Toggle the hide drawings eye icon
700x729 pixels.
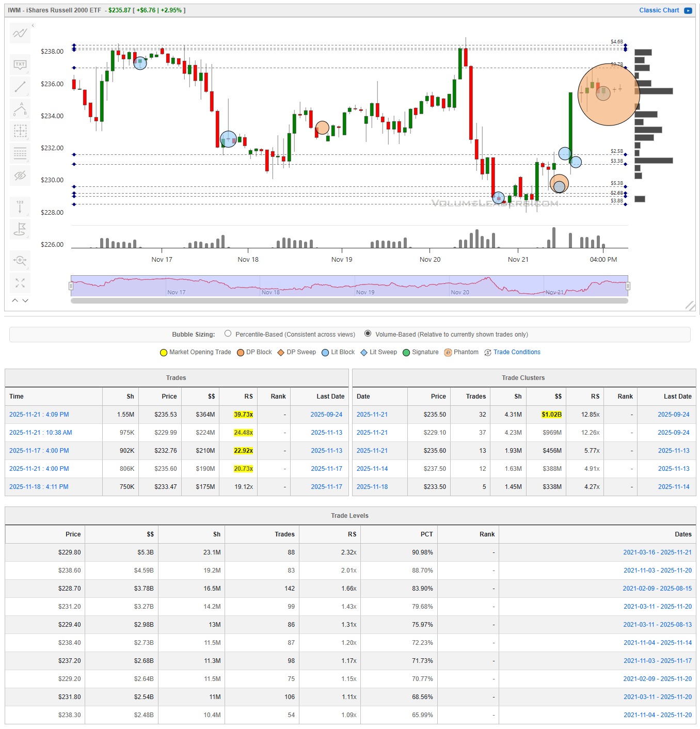(x=20, y=176)
